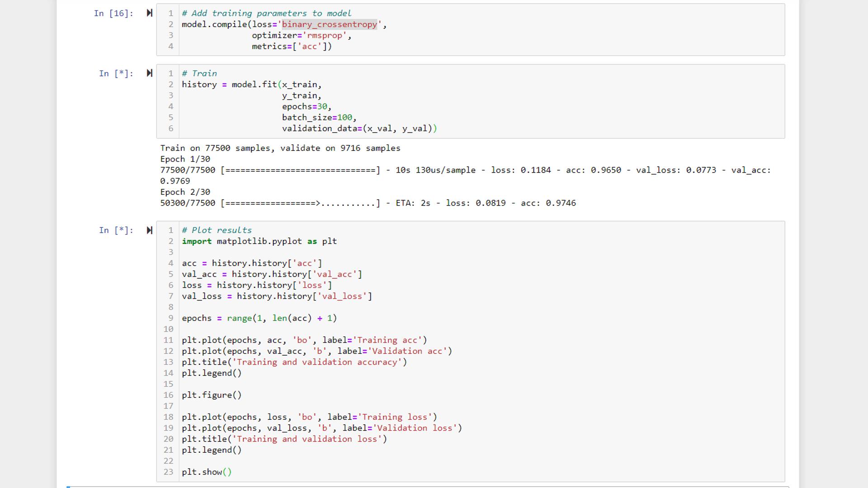The height and width of the screenshot is (488, 868).
Task: Click the In [16] prompt of the compile cell
Action: pos(114,14)
